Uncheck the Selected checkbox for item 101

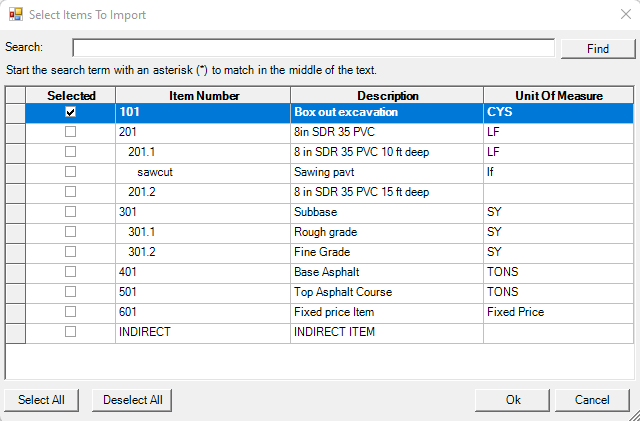coord(71,112)
